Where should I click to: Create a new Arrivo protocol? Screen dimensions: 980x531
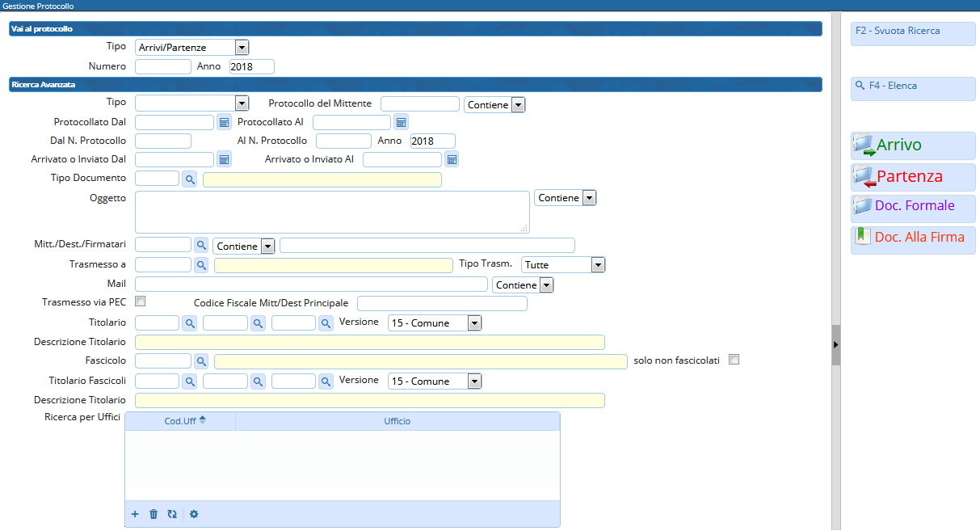tap(912, 145)
